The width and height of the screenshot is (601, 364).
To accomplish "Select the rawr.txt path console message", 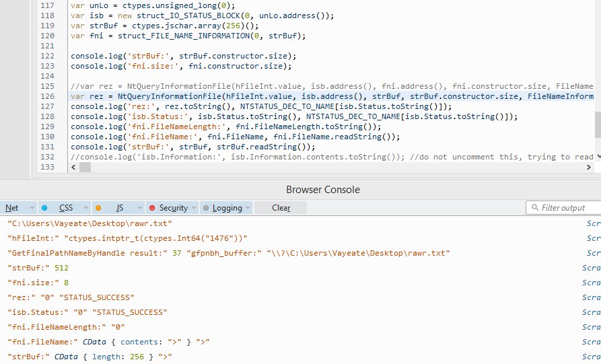I will (x=90, y=223).
